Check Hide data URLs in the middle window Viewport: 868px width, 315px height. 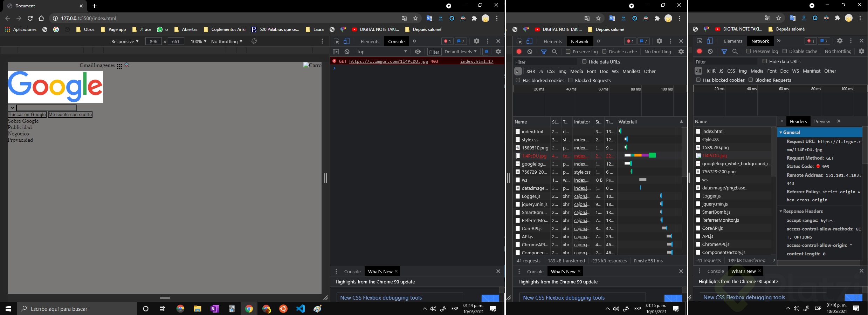(584, 61)
